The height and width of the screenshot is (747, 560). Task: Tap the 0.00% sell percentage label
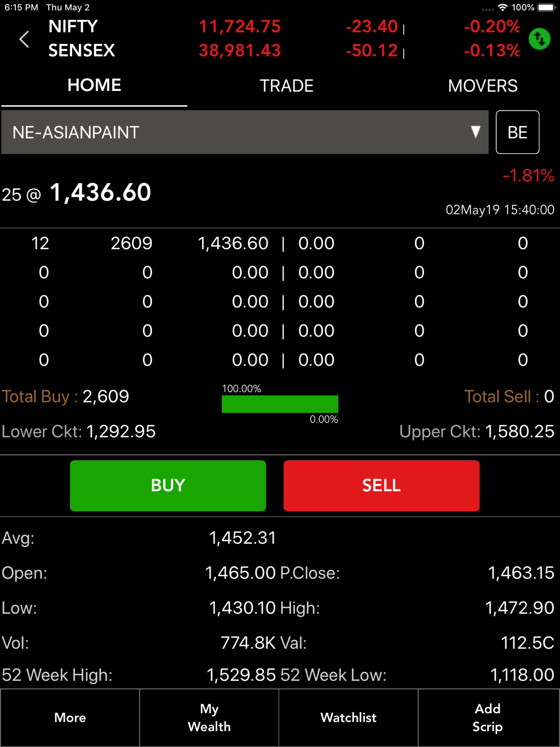pyautogui.click(x=324, y=419)
